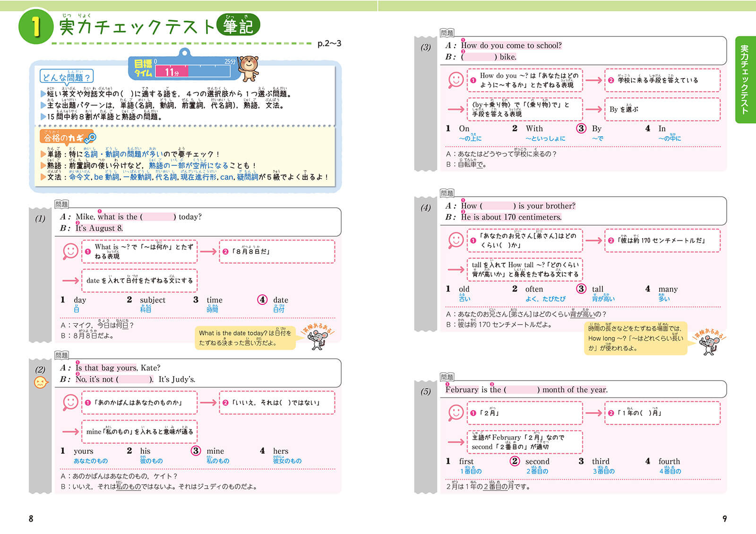Click the pink blank in question (2) sentence
This screenshot has width=756, height=534.
click(x=134, y=379)
